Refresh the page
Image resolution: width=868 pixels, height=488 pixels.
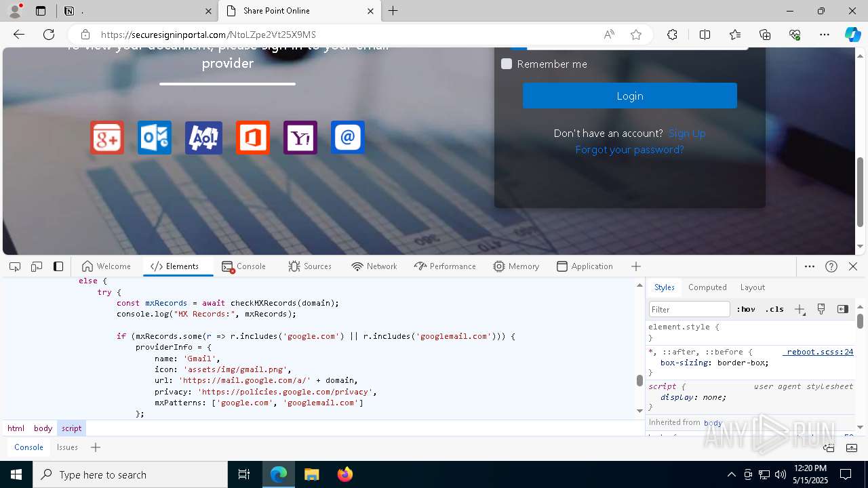click(49, 35)
